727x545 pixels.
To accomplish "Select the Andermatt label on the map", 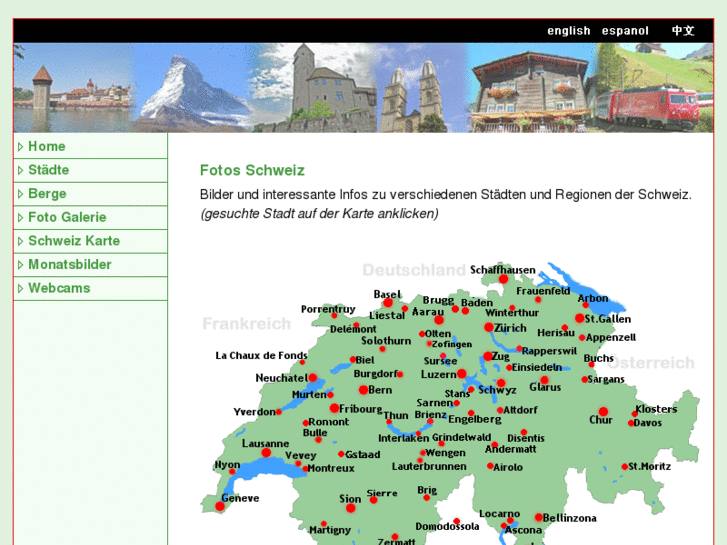I will tap(510, 449).
